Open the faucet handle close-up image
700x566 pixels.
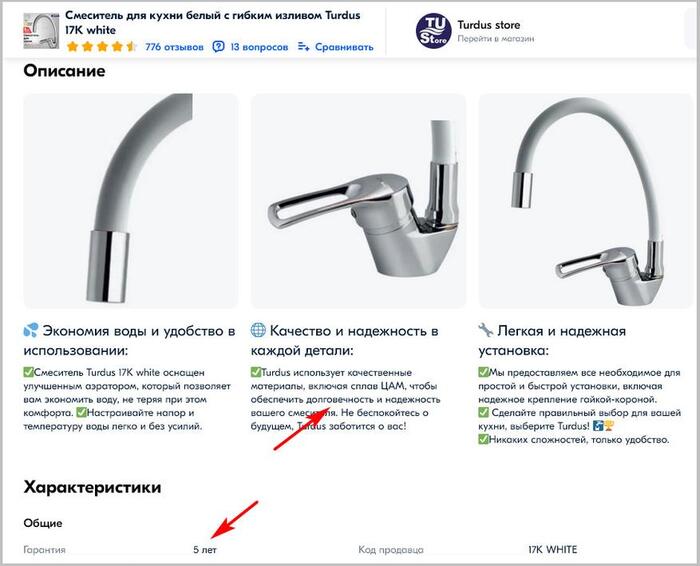[x=358, y=200]
